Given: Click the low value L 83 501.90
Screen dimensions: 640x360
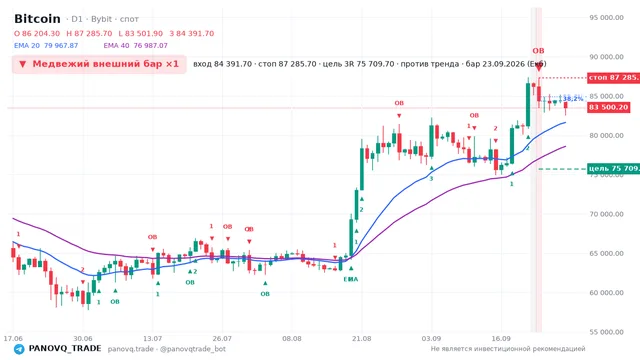Looking at the screenshot, I should (x=140, y=33).
